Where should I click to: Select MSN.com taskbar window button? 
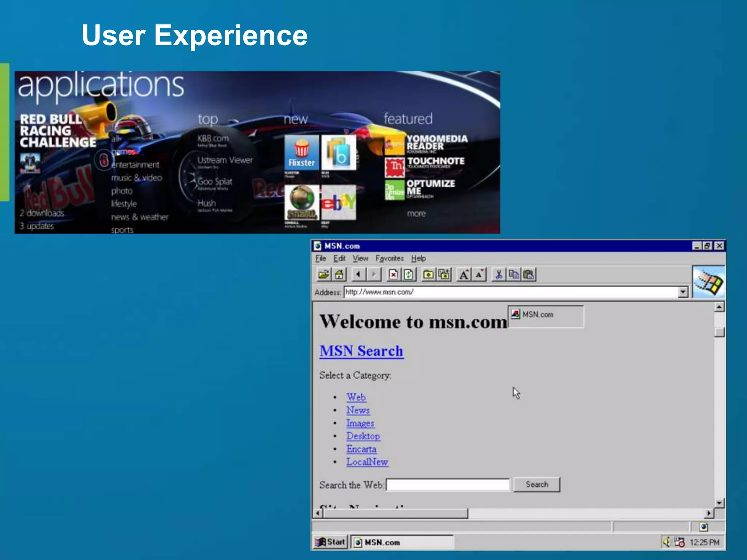pos(402,542)
